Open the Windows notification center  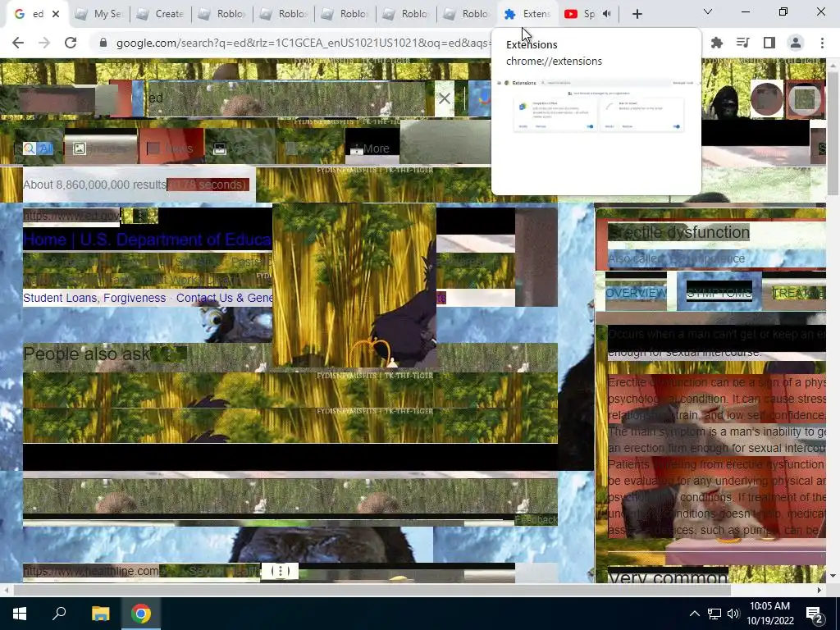815,614
